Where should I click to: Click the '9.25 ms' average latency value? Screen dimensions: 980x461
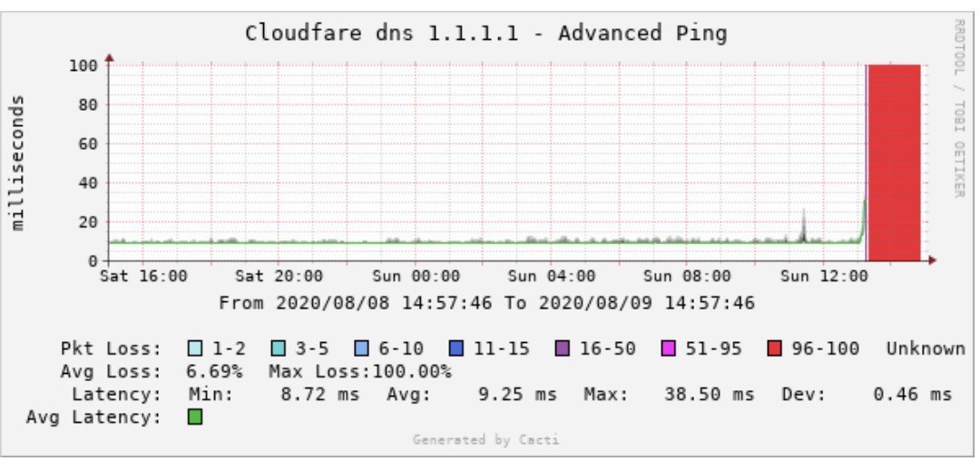coord(517,394)
